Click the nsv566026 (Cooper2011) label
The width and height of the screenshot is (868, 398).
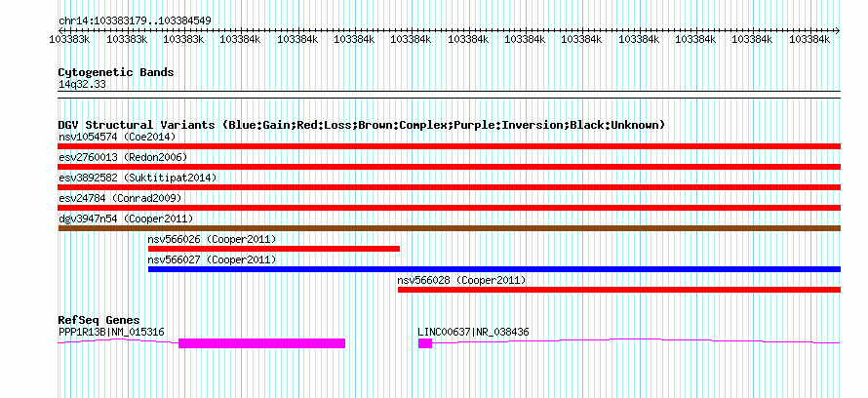pyautogui.click(x=212, y=239)
